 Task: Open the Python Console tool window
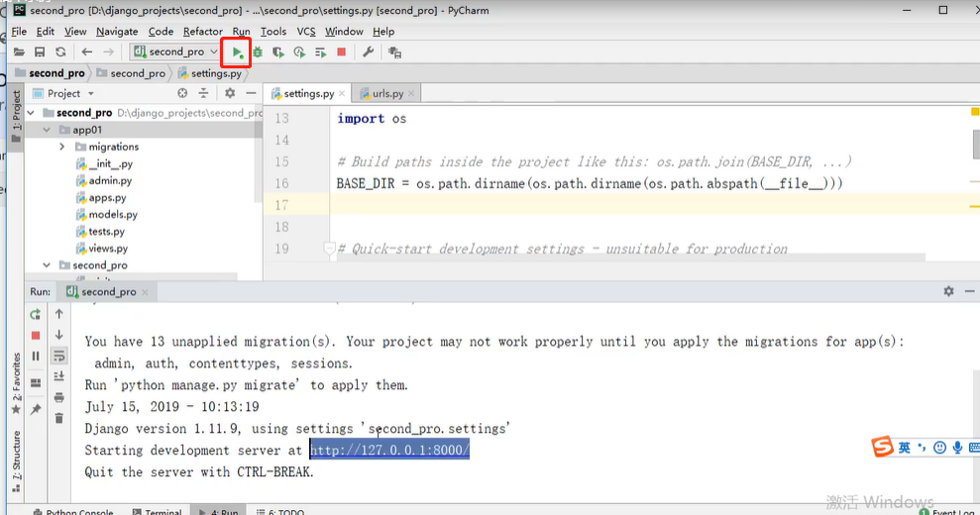73,511
